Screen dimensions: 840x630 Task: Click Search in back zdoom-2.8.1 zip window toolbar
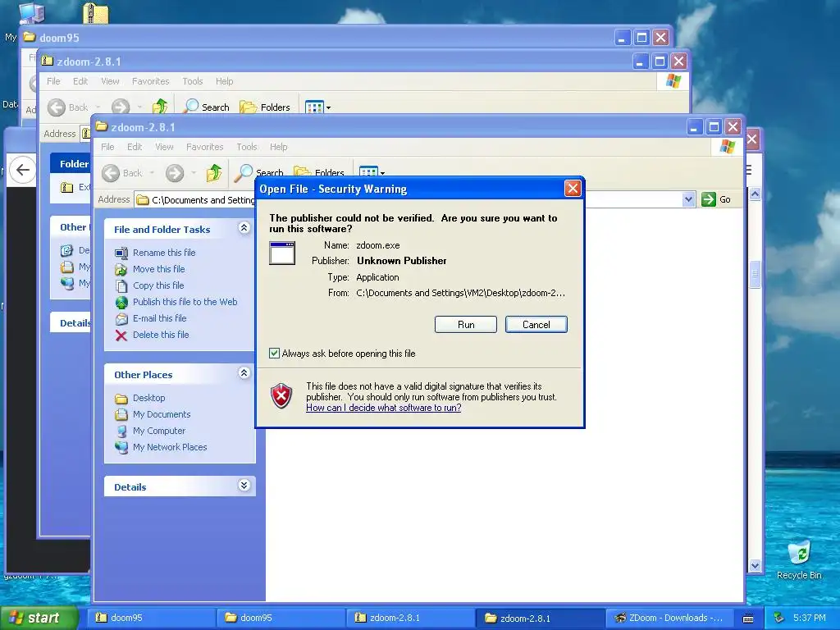207,107
